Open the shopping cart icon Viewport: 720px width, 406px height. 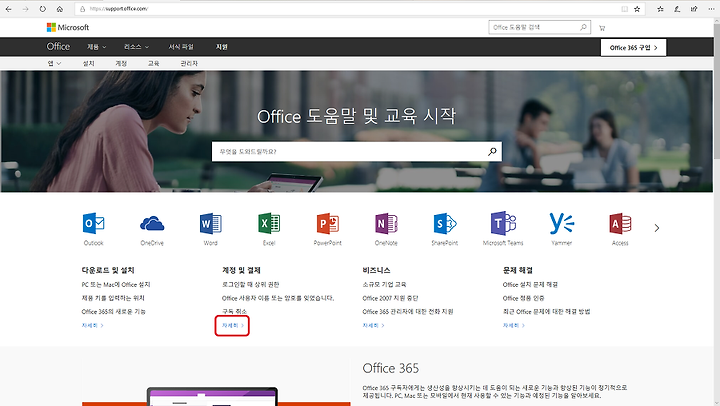coord(602,28)
